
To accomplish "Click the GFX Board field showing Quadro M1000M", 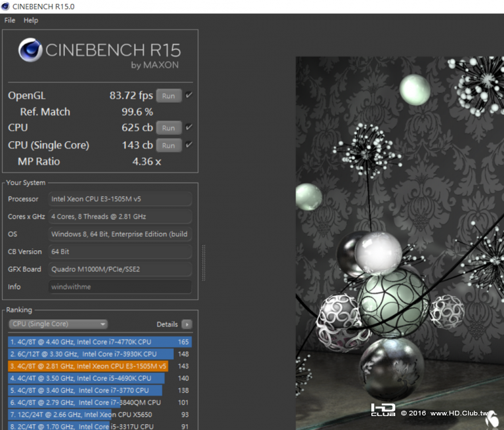I will pos(120,269).
